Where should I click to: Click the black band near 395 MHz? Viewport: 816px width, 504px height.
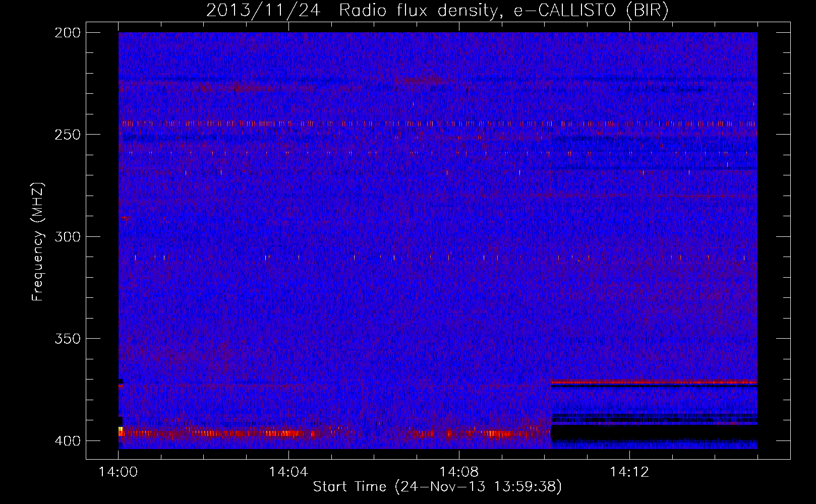point(654,432)
